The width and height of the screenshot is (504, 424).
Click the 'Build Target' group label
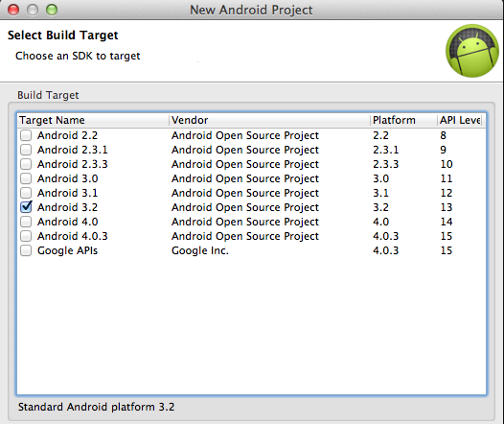point(48,95)
